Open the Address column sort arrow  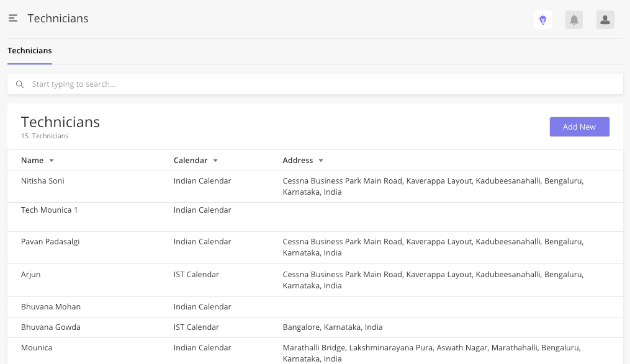(x=321, y=161)
